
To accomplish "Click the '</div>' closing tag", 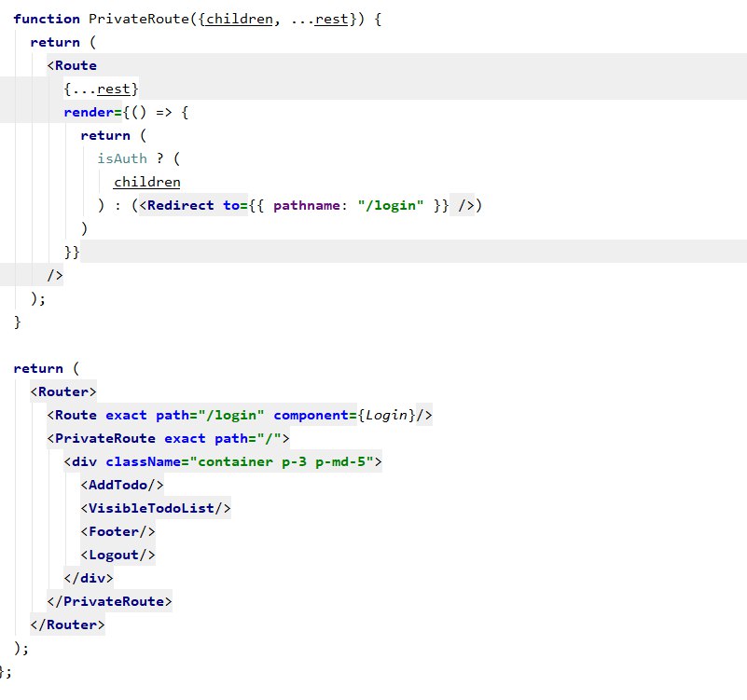I will [x=89, y=579].
